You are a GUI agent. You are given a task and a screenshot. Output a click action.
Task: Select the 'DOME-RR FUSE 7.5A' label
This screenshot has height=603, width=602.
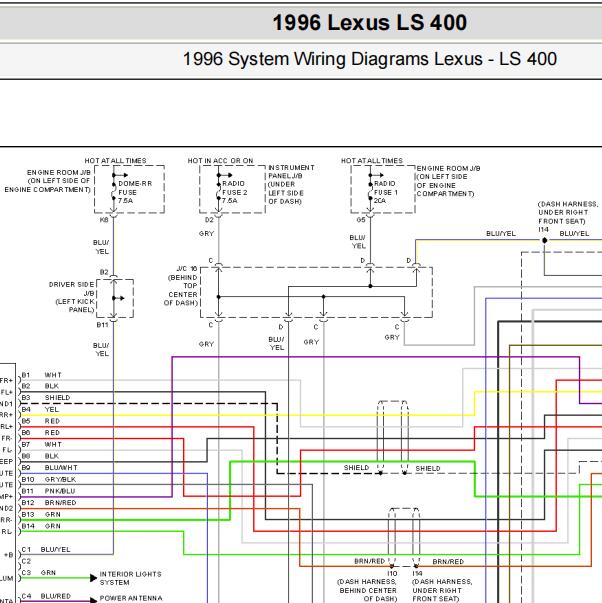[135, 192]
